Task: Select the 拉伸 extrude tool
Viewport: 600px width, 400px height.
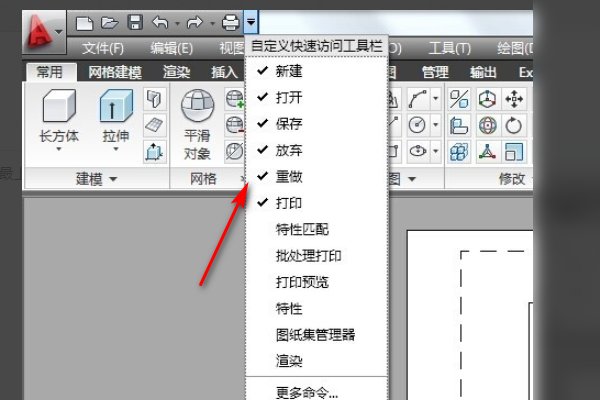Action: pyautogui.click(x=116, y=115)
